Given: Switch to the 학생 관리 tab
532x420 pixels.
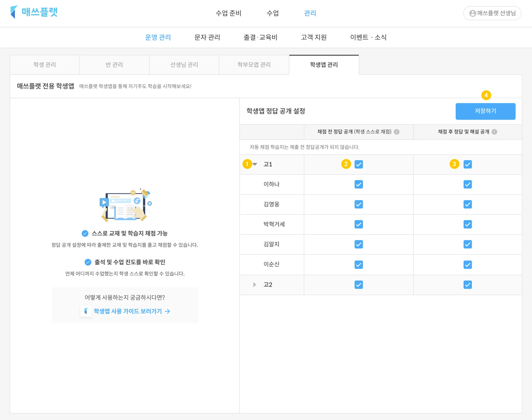Looking at the screenshot, I should click(45, 65).
